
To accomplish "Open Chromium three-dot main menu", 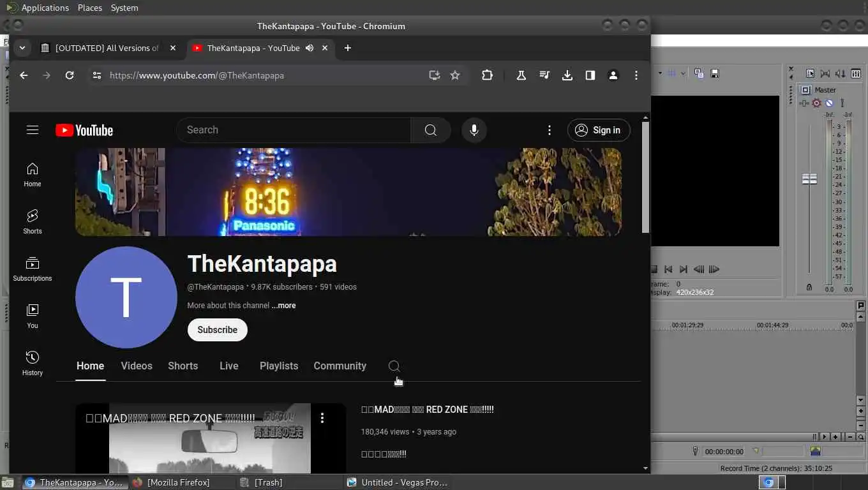I will pyautogui.click(x=636, y=75).
